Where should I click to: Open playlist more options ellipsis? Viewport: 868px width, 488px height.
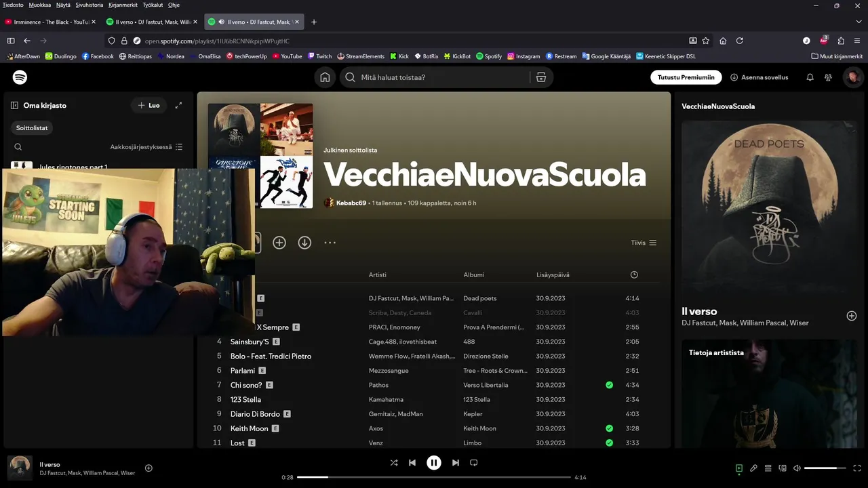pos(330,243)
